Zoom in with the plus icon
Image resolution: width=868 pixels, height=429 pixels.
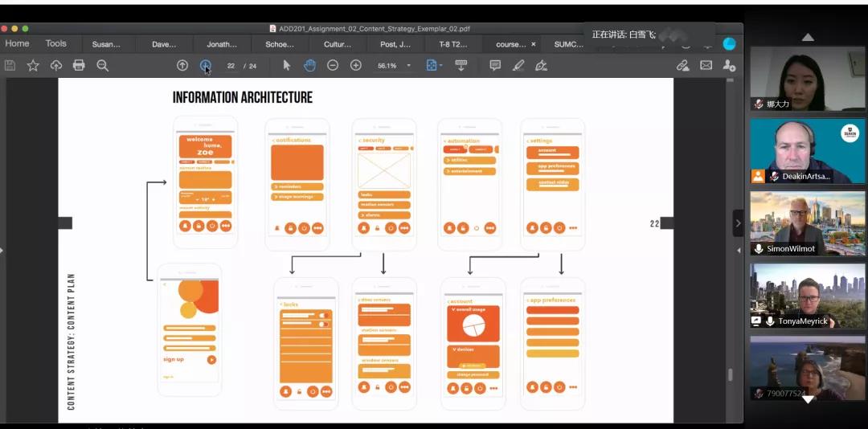356,65
